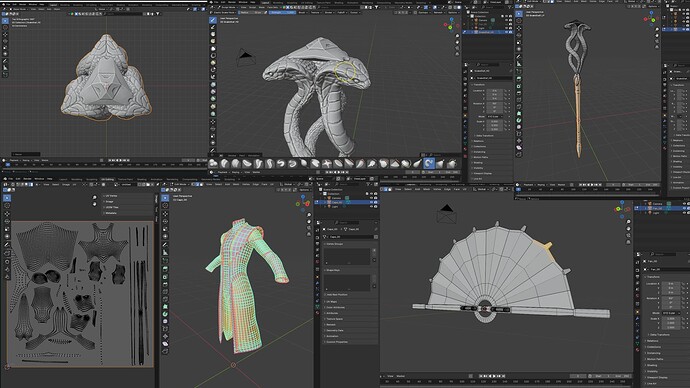Open the rotation Mode dropdown in fan properties
This screenshot has height=388, width=690.
pos(672,313)
